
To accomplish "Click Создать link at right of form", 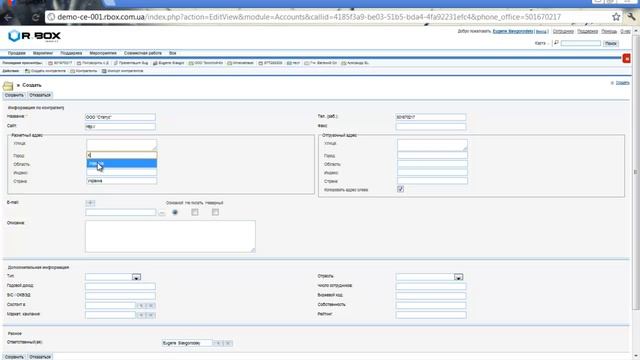I will pyautogui.click(x=622, y=83).
